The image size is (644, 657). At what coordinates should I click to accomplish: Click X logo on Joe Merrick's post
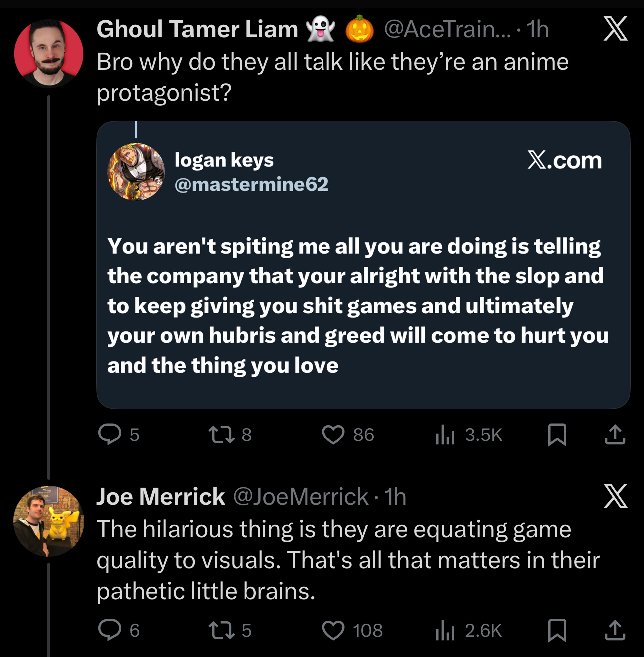[615, 496]
